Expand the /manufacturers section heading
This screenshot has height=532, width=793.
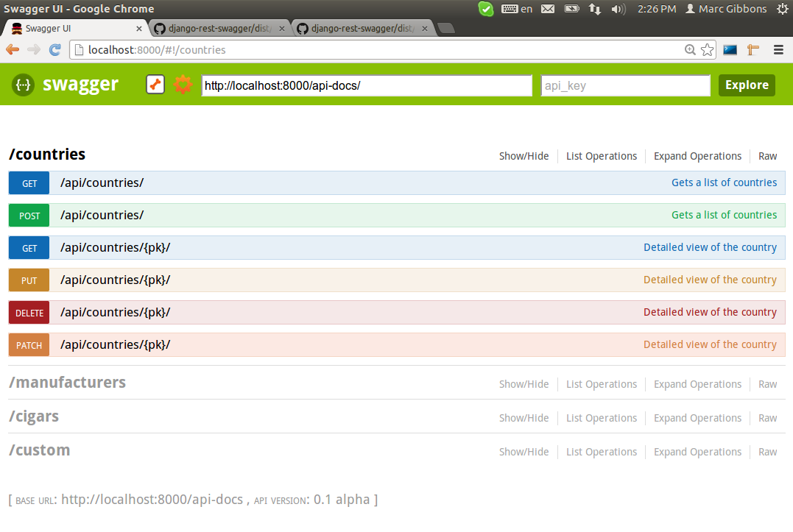tap(67, 383)
